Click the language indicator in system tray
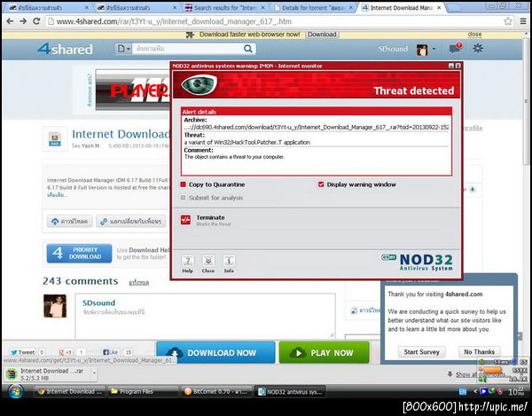Viewport: 532px width, 416px height. [x=463, y=391]
